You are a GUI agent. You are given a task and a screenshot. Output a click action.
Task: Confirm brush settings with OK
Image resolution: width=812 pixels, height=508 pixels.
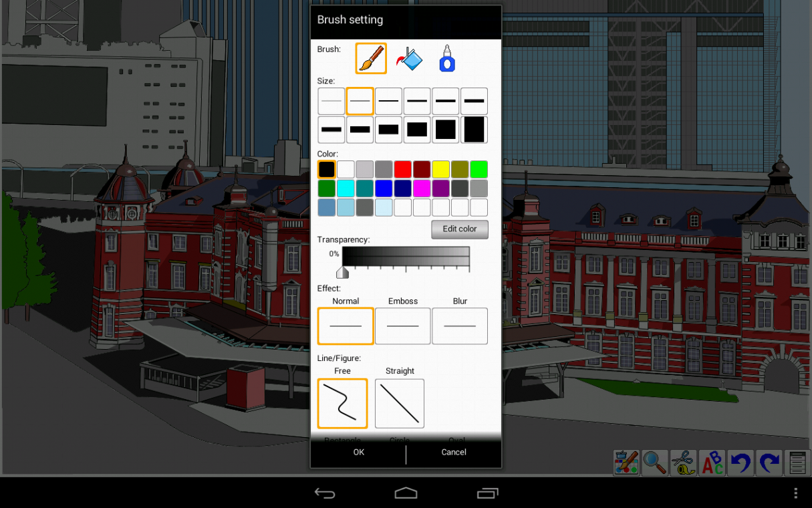click(359, 453)
